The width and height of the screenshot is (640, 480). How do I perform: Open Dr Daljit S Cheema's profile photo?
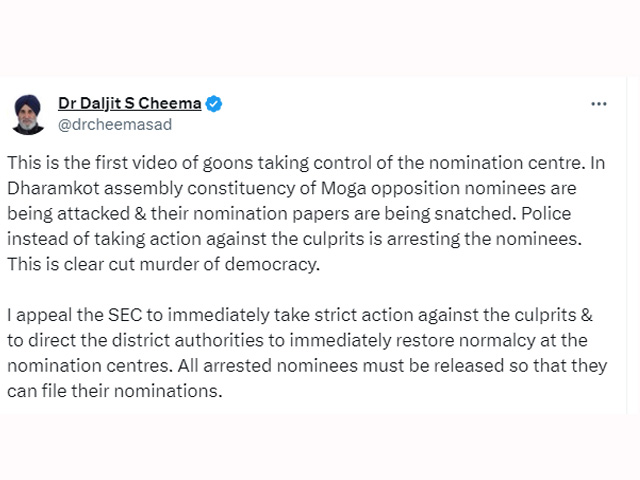pyautogui.click(x=28, y=115)
